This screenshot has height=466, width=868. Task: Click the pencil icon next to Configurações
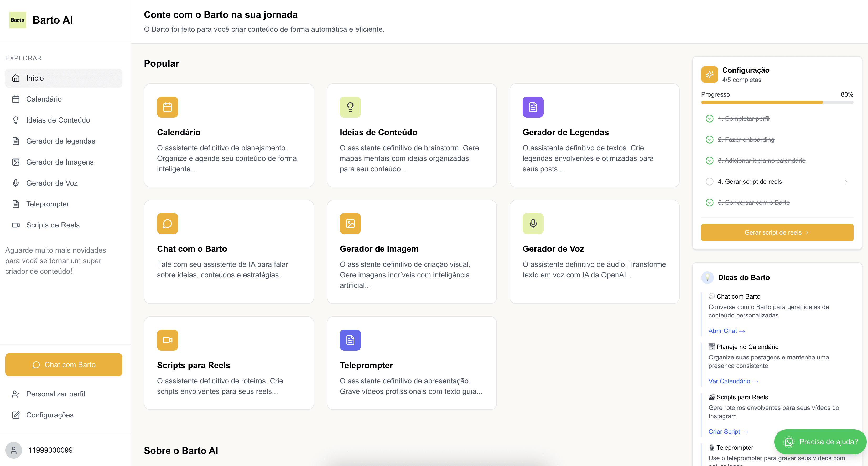16,415
